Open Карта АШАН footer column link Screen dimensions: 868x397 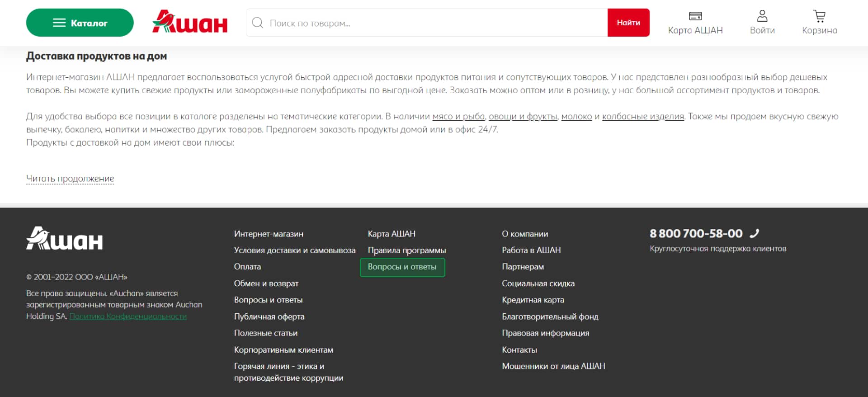[x=392, y=234]
